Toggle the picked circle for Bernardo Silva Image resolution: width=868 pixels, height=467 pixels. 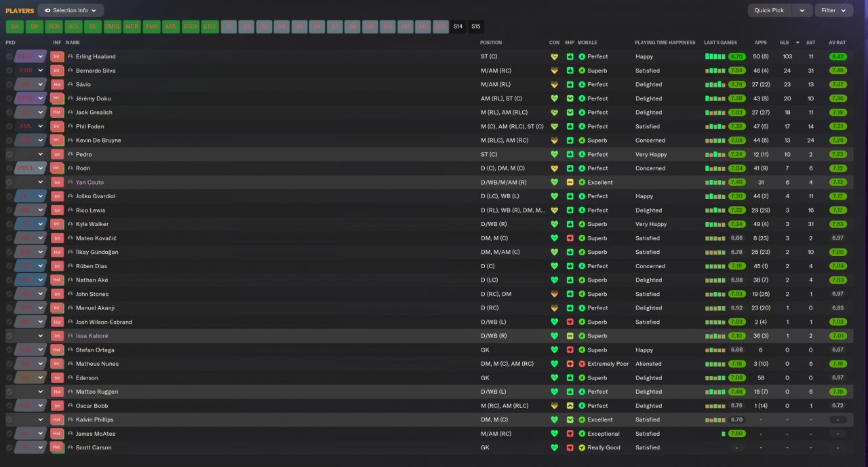pyautogui.click(x=9, y=71)
